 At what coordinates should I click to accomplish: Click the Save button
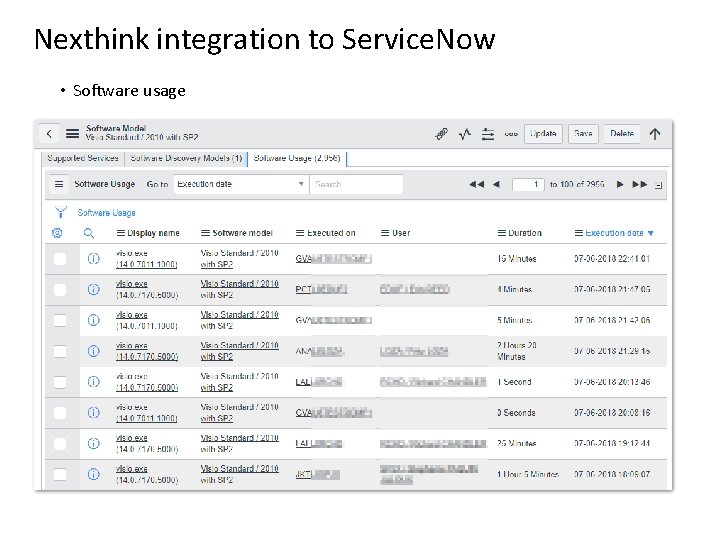click(x=583, y=134)
